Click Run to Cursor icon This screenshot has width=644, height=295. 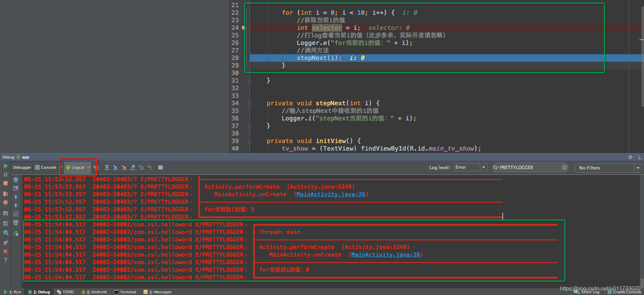[150, 167]
